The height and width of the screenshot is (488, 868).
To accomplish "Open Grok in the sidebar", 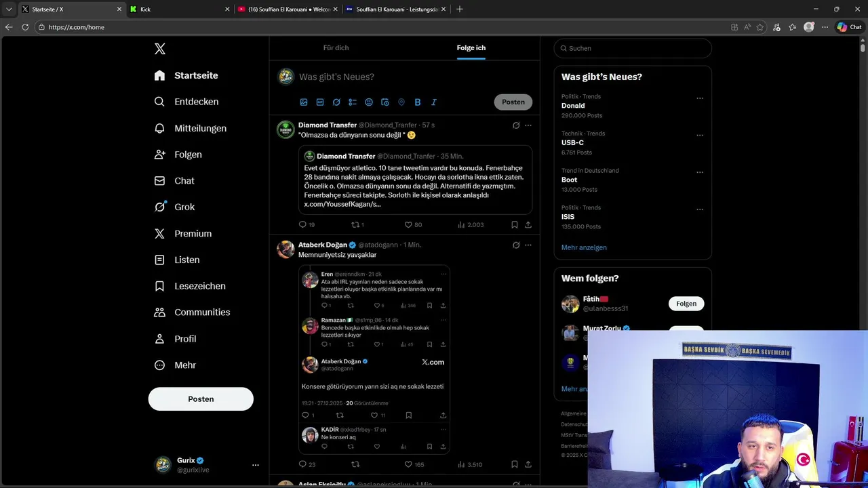I will [174, 207].
